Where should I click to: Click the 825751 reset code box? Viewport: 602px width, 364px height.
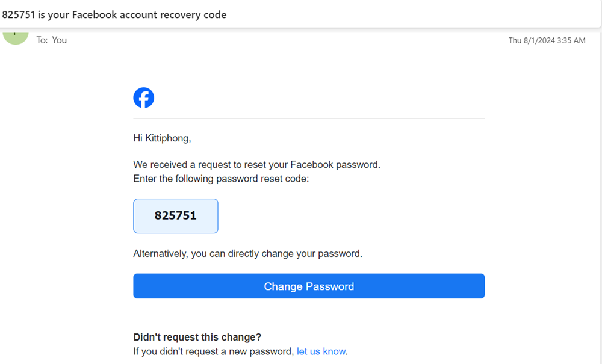click(175, 215)
